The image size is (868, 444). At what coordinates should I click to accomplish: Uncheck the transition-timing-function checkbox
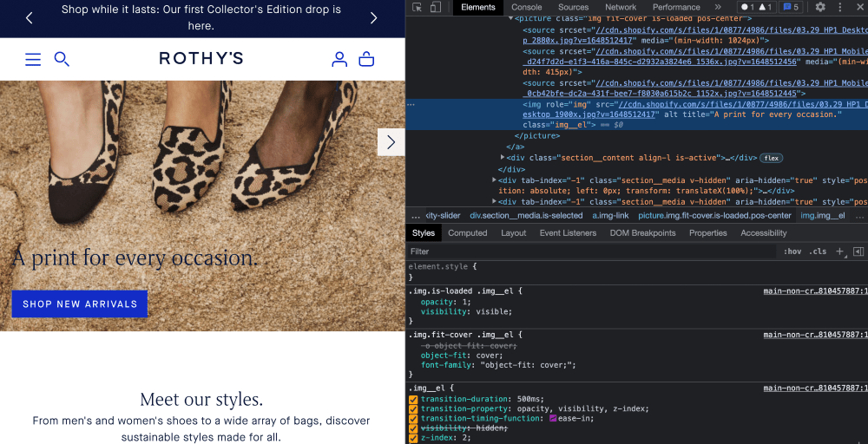413,419
